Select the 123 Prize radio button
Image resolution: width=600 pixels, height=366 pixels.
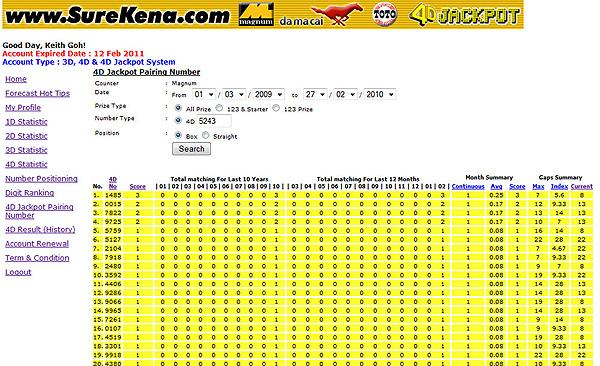point(276,108)
